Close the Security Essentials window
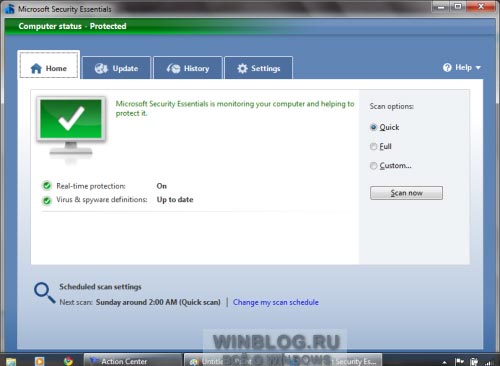Screen dimensions: 500x366 (481, 6)
